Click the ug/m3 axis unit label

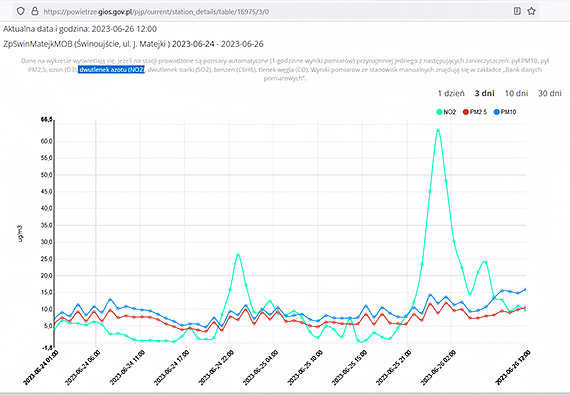tap(21, 233)
